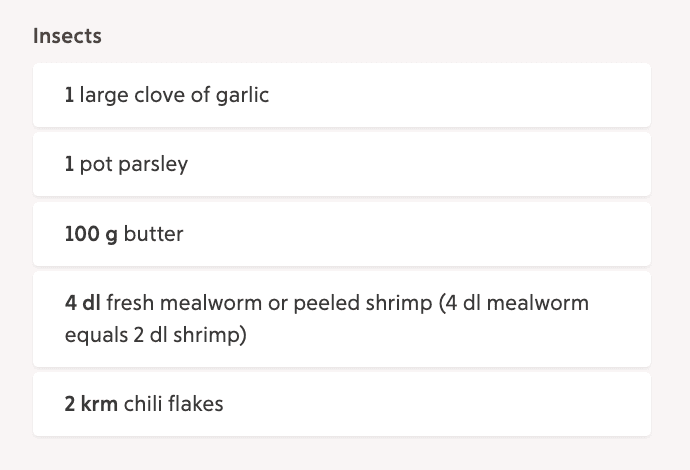Click the word "fresh" in the mealworm row
This screenshot has height=470, width=690.
(130, 303)
